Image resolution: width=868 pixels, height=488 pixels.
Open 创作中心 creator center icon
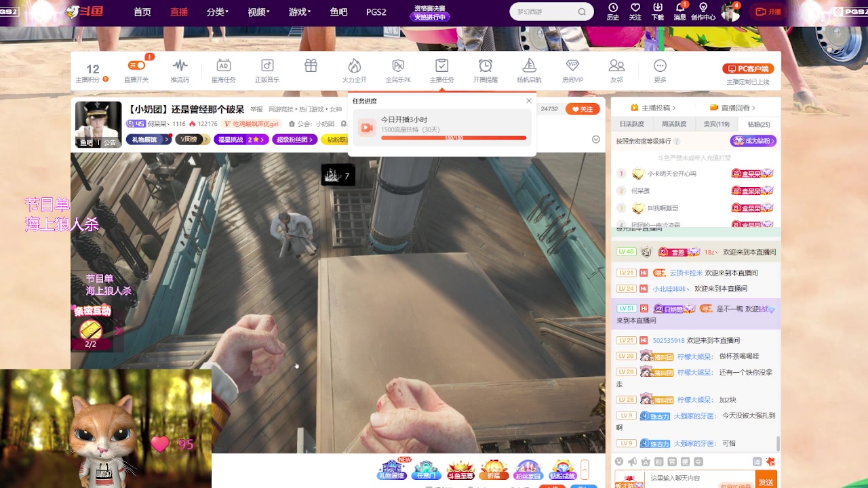point(703,12)
